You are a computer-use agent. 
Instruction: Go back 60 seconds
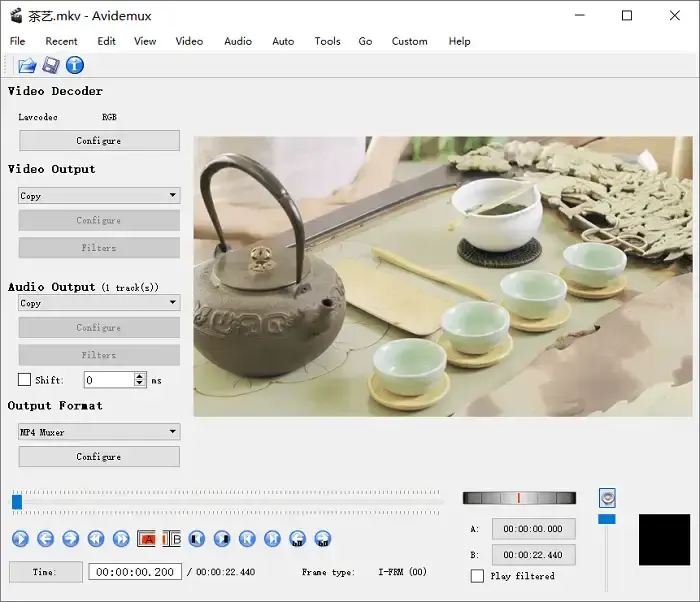(297, 539)
